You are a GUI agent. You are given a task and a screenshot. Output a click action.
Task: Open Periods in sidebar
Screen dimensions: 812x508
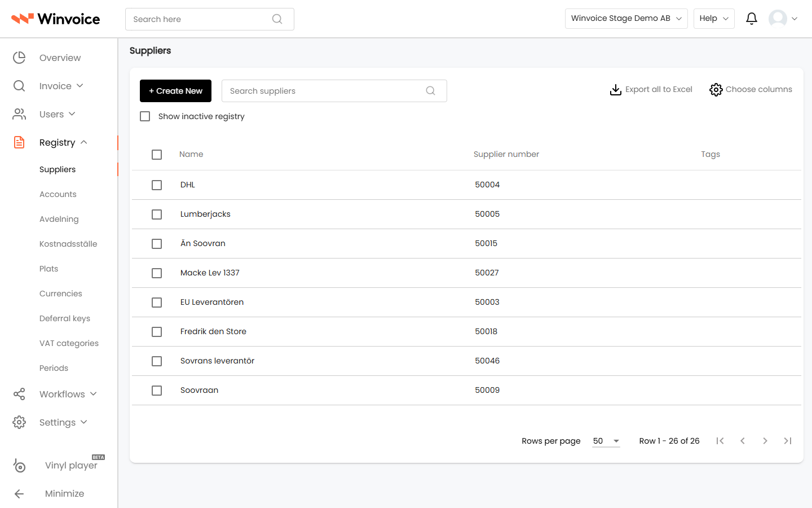point(54,368)
